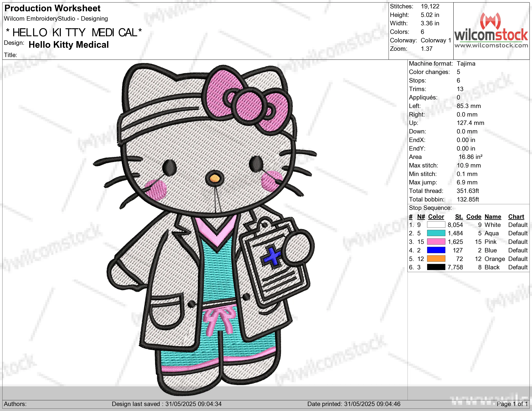Select the Aqua color swatch
The image size is (532, 411).
(x=436, y=233)
